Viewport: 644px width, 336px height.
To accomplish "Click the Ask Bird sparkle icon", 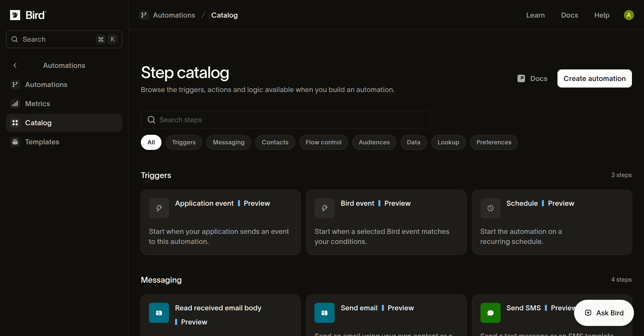I will click(x=588, y=313).
